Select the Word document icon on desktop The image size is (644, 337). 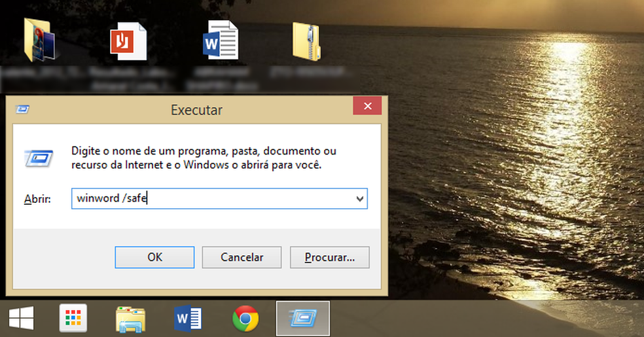221,40
